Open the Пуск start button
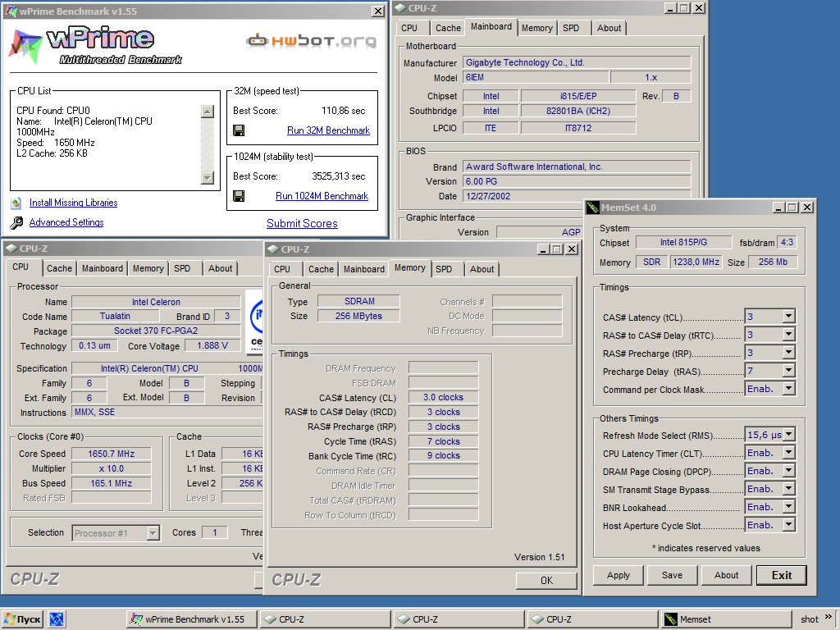 (x=23, y=619)
